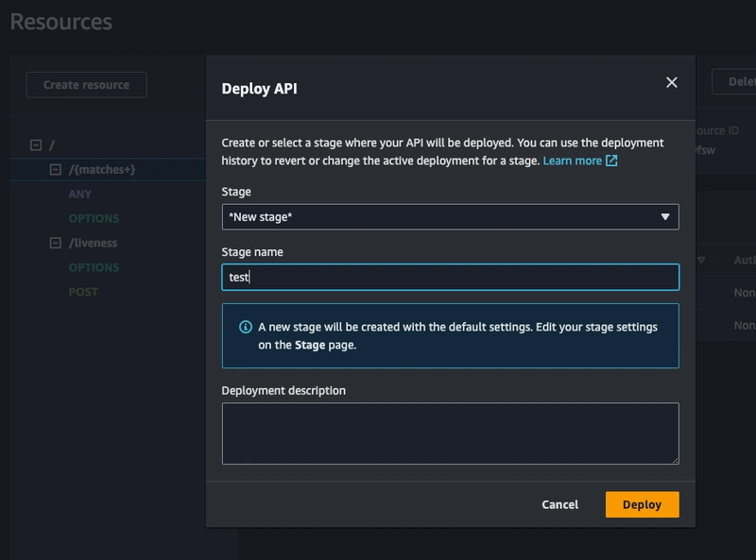Cancel the deployment dialog
Screen dimensions: 756x560
click(x=559, y=504)
